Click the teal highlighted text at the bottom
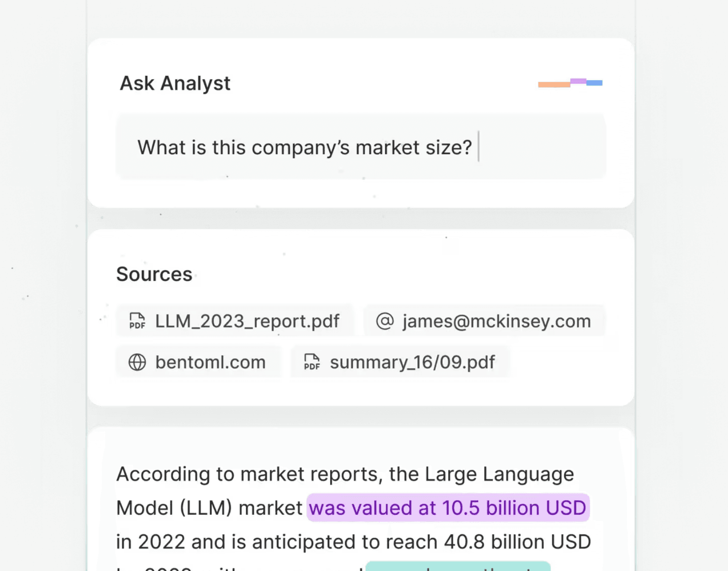728x571 pixels. 458,567
